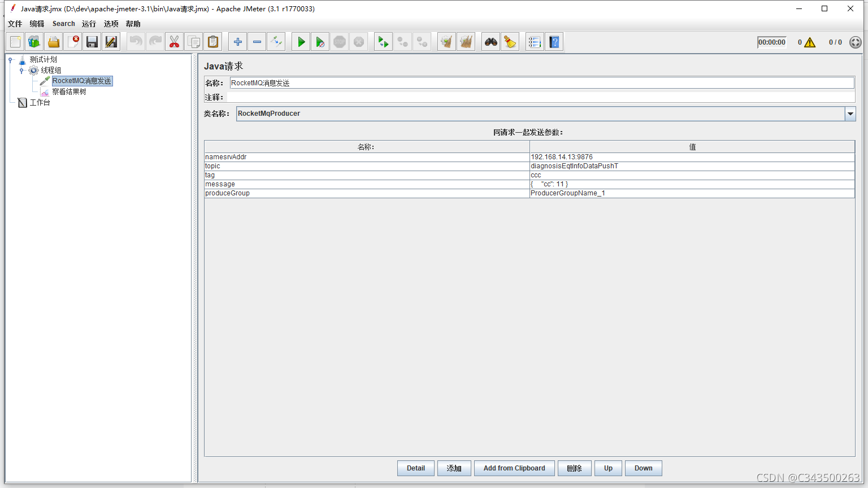The height and width of the screenshot is (488, 868).
Task: Click the RocketMqProducer class name field
Action: point(540,114)
